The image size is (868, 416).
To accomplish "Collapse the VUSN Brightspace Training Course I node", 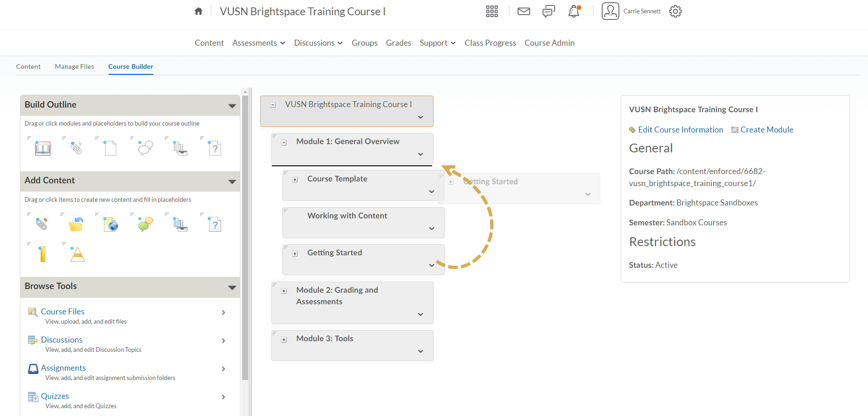I will 273,105.
